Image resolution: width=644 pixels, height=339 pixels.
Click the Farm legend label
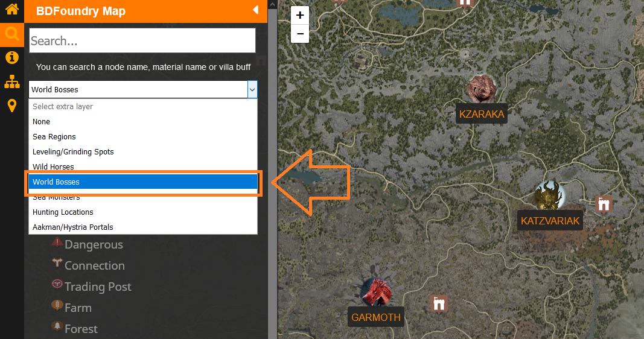[78, 308]
